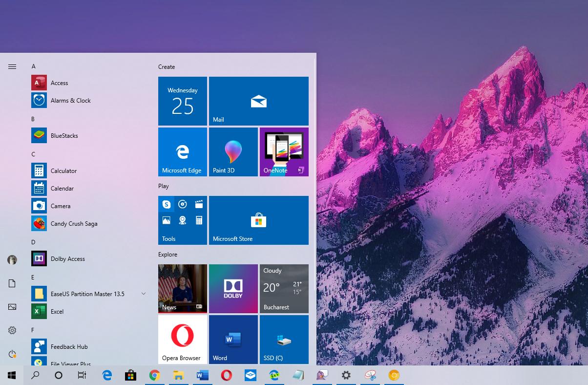588x385 pixels.
Task: Open Candy Crush Saga
Action: click(x=88, y=224)
